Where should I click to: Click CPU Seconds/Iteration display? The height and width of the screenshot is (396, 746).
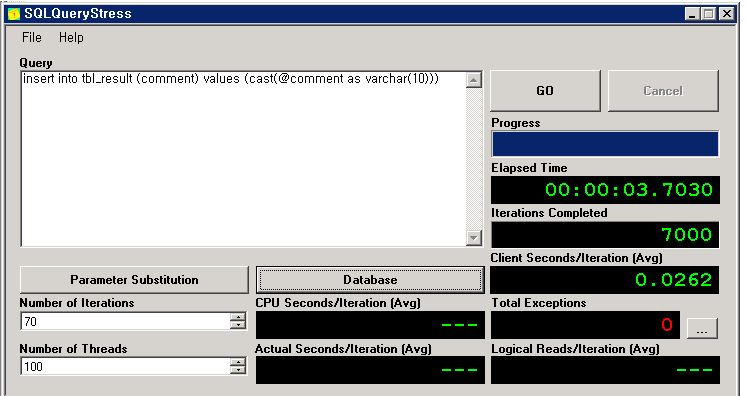pyautogui.click(x=370, y=325)
